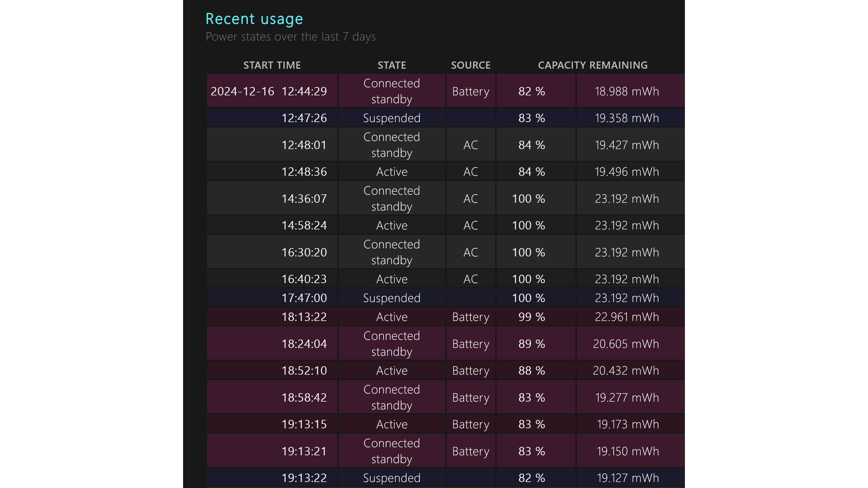Select the 88 % cell at 18:52:10
Screen dimensions: 868x488
[531, 370]
